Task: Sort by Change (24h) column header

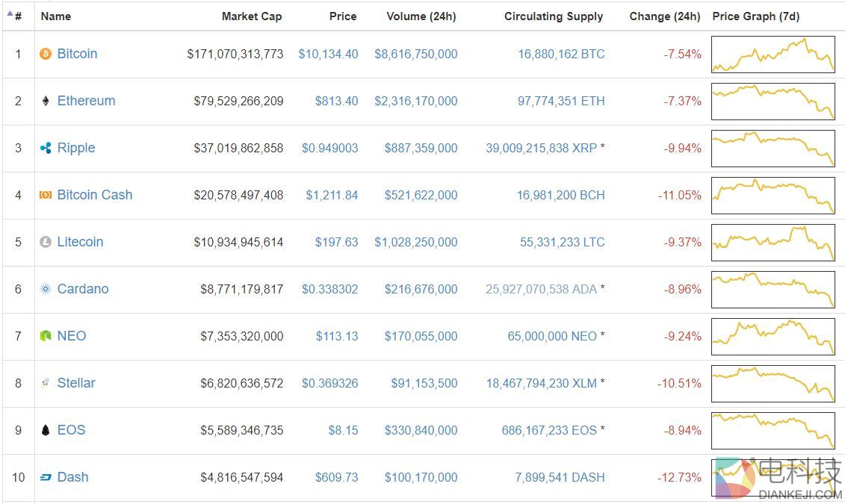Action: (x=664, y=16)
